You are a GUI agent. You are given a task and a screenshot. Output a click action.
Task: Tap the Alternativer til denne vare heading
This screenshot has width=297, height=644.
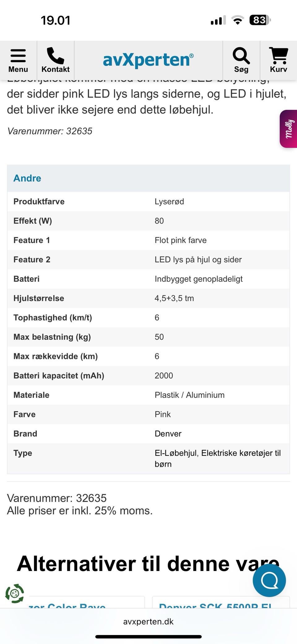point(148,564)
